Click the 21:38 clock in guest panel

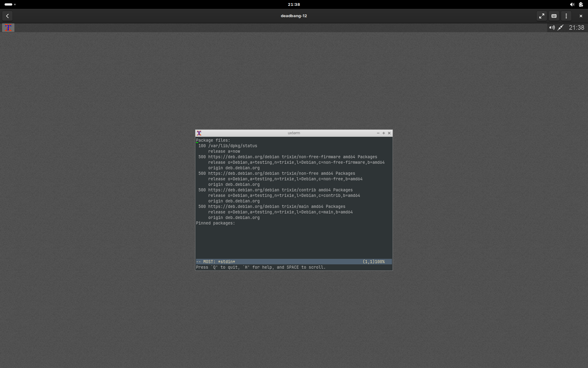coord(576,28)
